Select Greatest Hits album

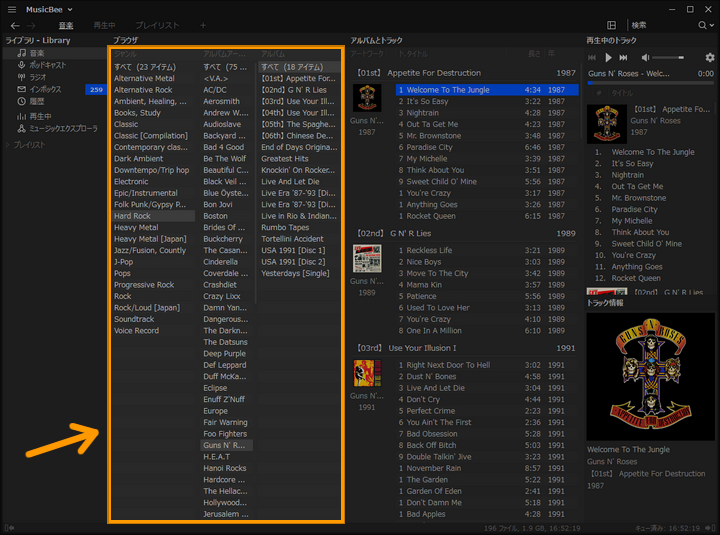click(x=299, y=159)
